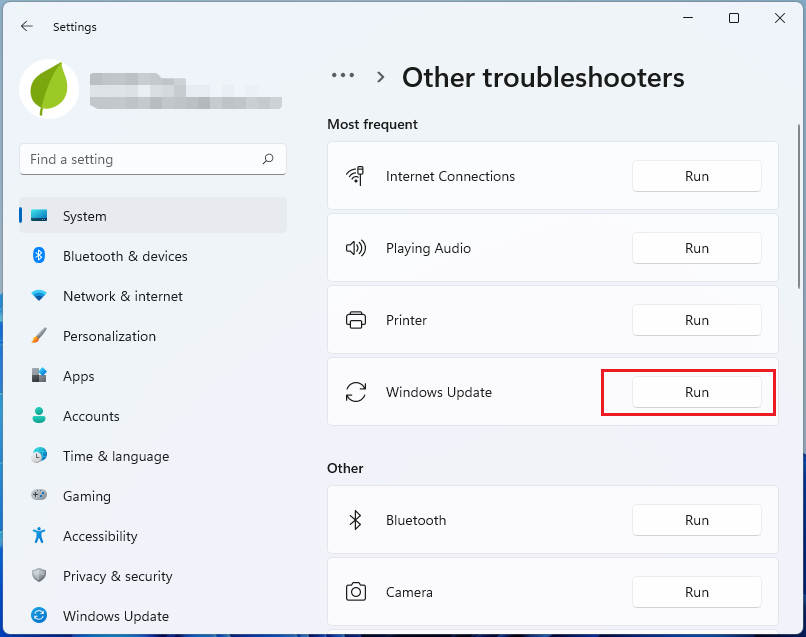This screenshot has width=806, height=637.
Task: Click the search magnifier icon
Action: point(268,159)
